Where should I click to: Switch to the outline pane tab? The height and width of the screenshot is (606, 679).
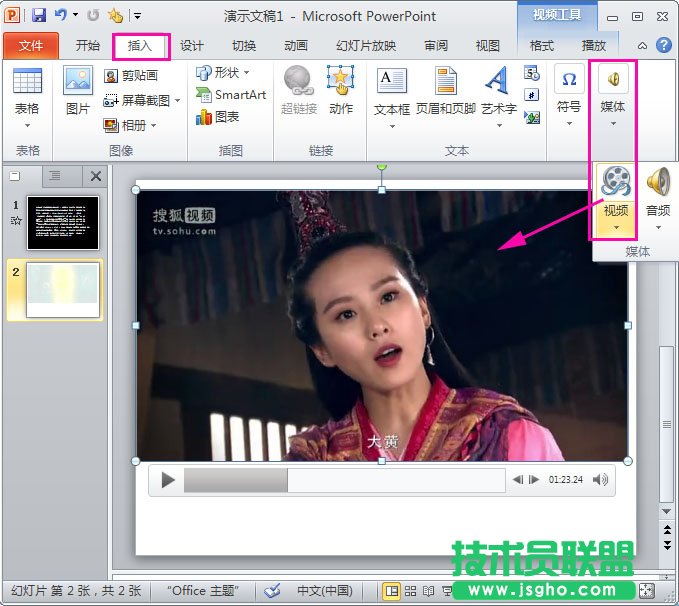tap(55, 176)
